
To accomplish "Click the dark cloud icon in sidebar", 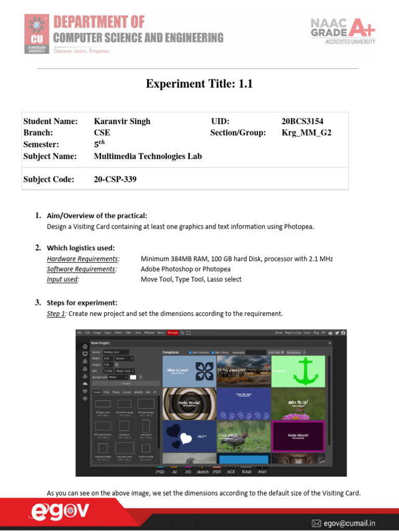I will click(85, 383).
